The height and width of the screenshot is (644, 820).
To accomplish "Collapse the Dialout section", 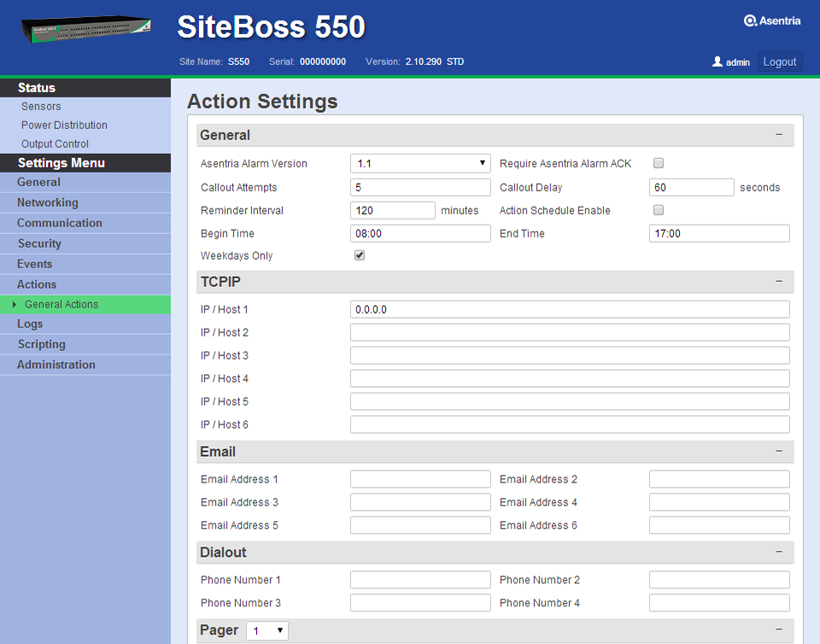I will (x=779, y=552).
